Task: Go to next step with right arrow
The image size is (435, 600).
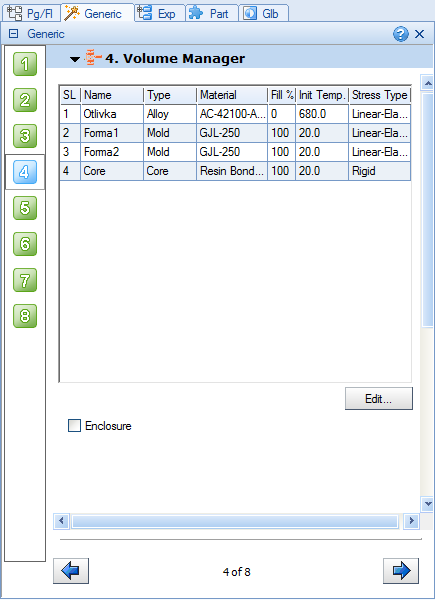Action: click(401, 571)
